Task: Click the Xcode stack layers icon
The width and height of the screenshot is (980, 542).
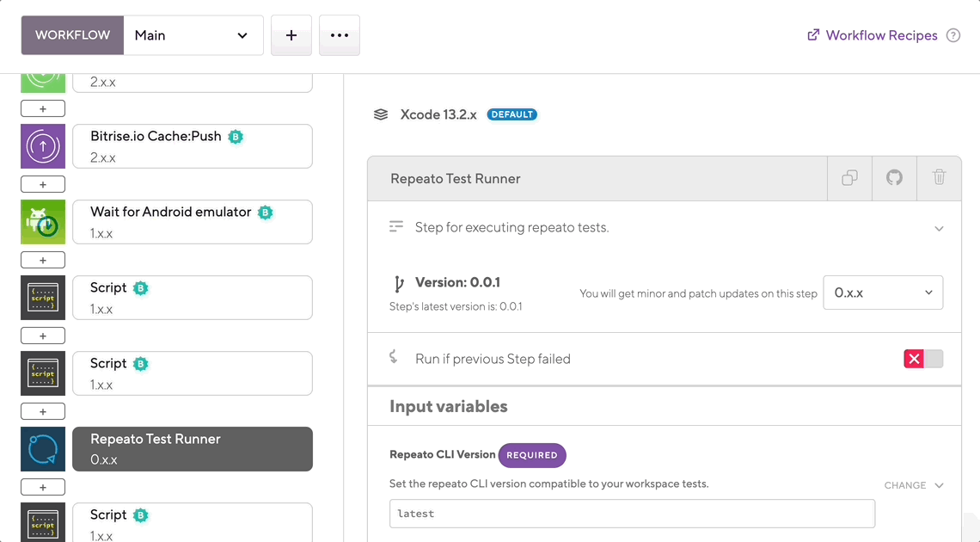Action: pos(381,114)
